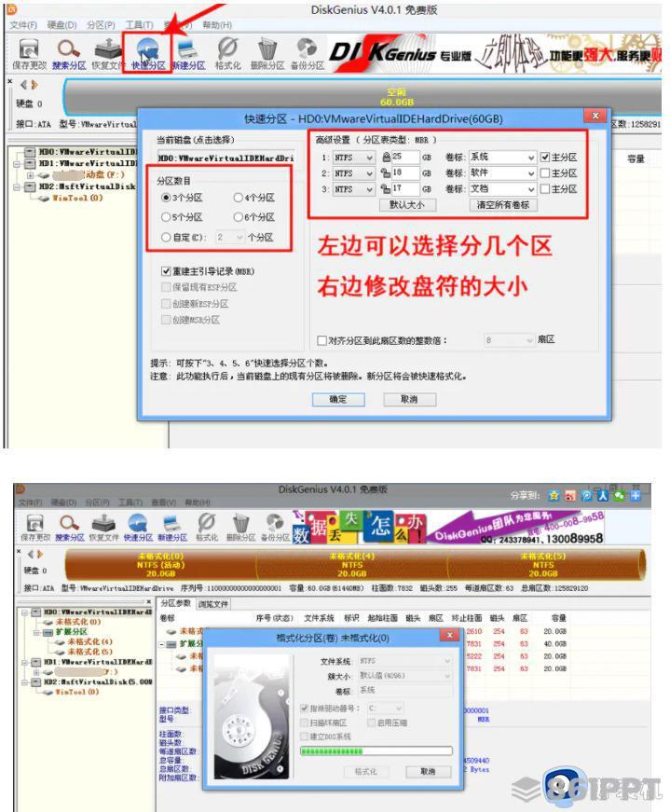The image size is (670, 812).
Task: Click 搜索分区 icon in the window with 格式化分区 dialog
Action: 69,522
